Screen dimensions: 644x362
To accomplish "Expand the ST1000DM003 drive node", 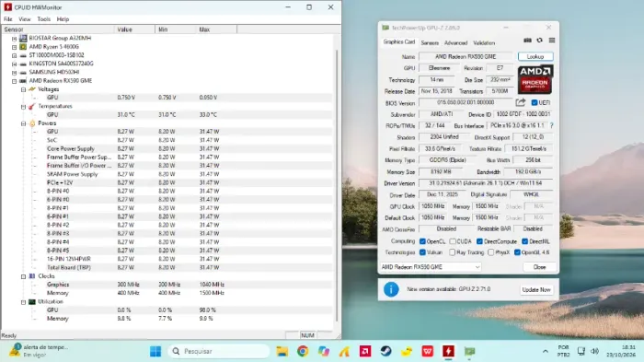I will 15,55.
